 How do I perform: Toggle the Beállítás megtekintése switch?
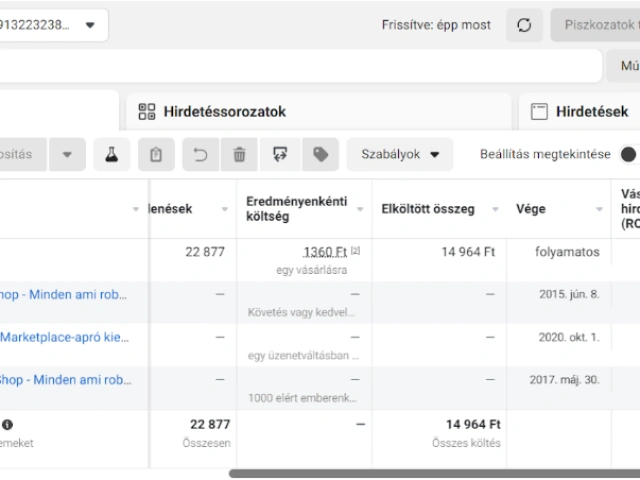[629, 154]
